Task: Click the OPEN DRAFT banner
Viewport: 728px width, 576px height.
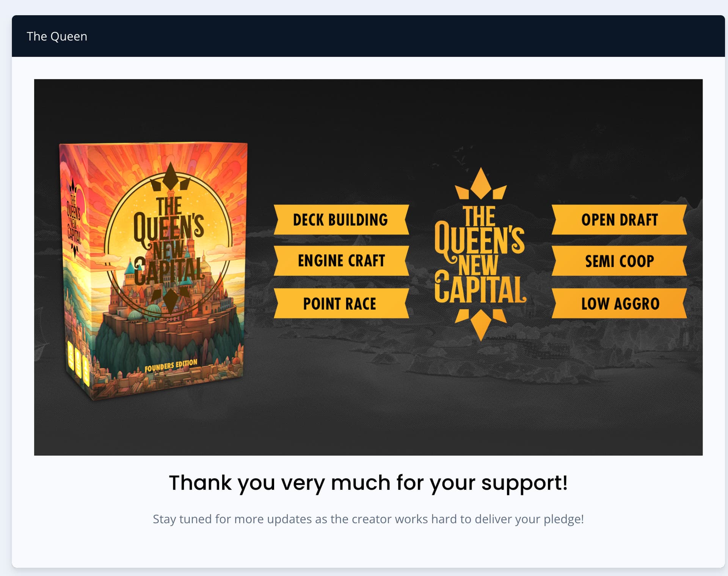Action: coord(619,220)
